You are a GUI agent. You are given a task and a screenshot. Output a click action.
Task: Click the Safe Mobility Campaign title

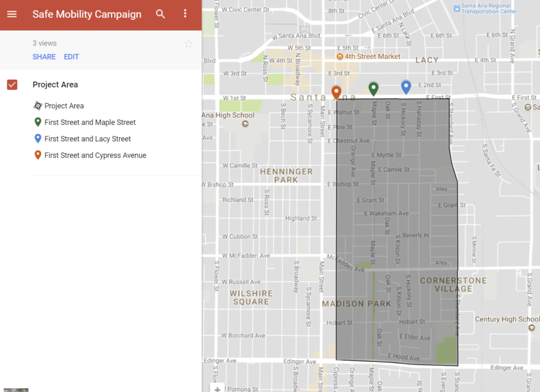87,14
